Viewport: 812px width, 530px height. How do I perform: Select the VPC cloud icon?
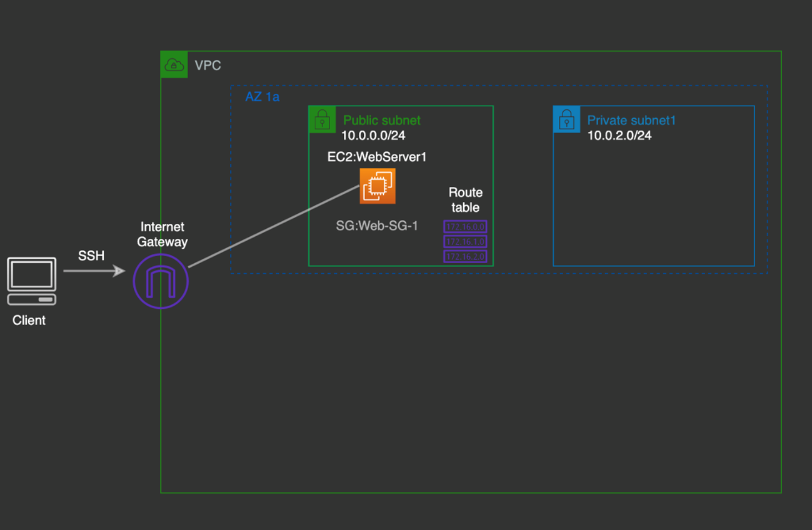[174, 65]
